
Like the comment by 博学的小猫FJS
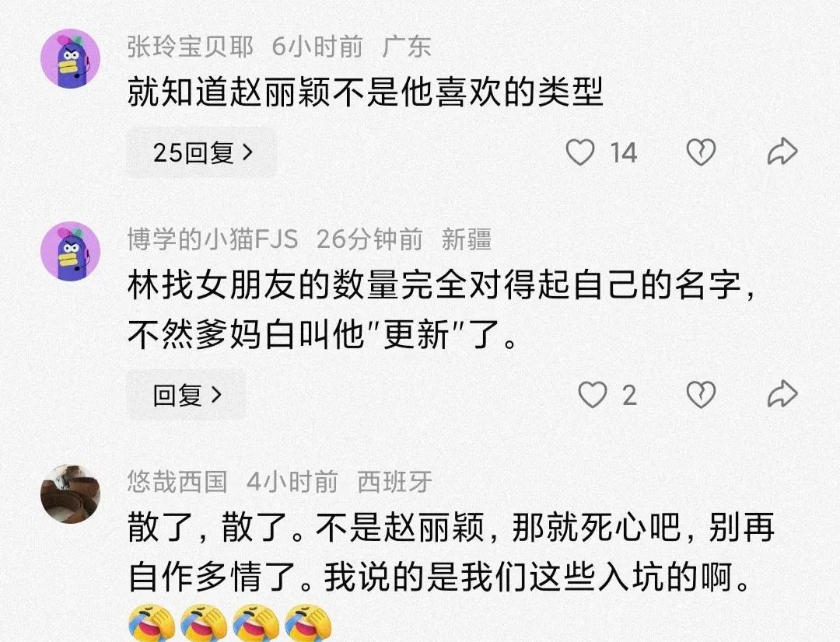point(593,395)
